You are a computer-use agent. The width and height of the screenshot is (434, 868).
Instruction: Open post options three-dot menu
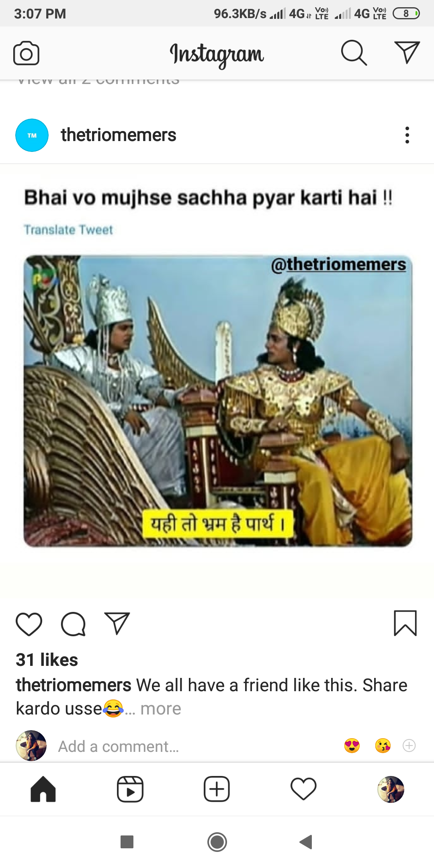pyautogui.click(x=407, y=135)
